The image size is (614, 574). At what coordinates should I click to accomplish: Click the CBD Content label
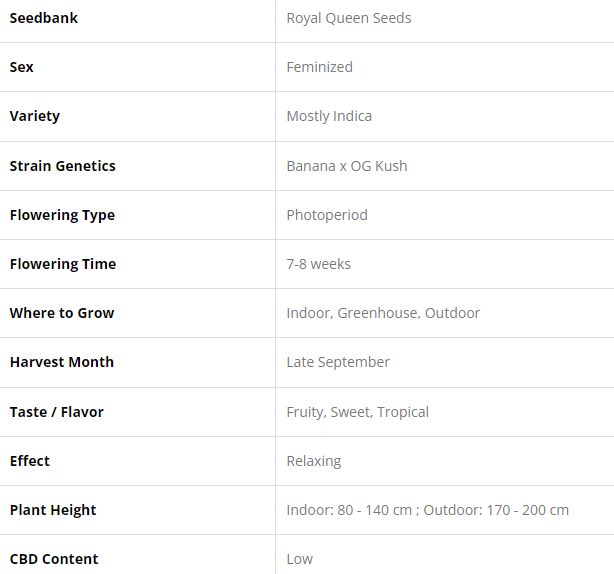coord(54,559)
